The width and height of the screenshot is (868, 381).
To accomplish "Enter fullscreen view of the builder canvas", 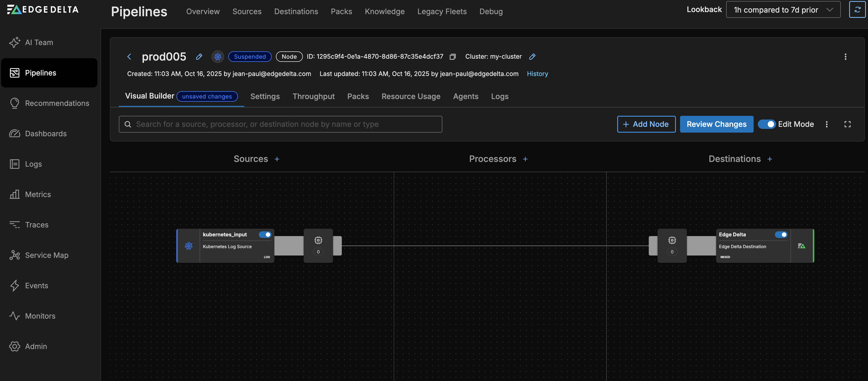I will pyautogui.click(x=847, y=124).
